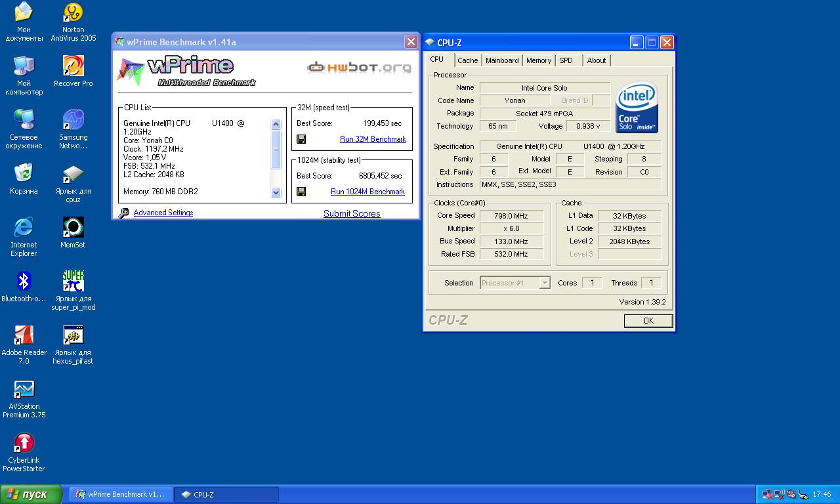Switch to the CPU tab in CPU-Z
840x504 pixels.
coord(437,60)
